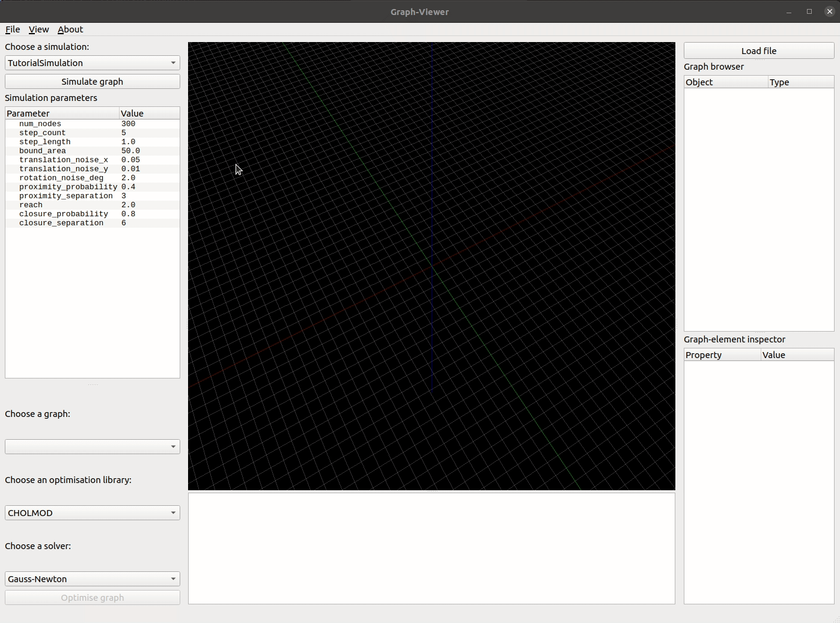Screen dimensions: 840x623
Task: Select the translation_noise_x value 0.05
Action: click(x=130, y=160)
